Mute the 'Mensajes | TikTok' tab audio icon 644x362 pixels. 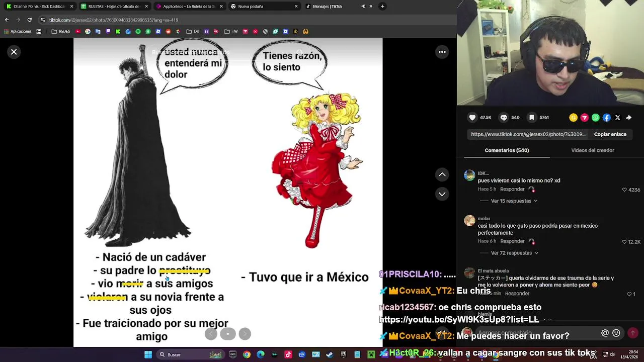click(x=363, y=7)
